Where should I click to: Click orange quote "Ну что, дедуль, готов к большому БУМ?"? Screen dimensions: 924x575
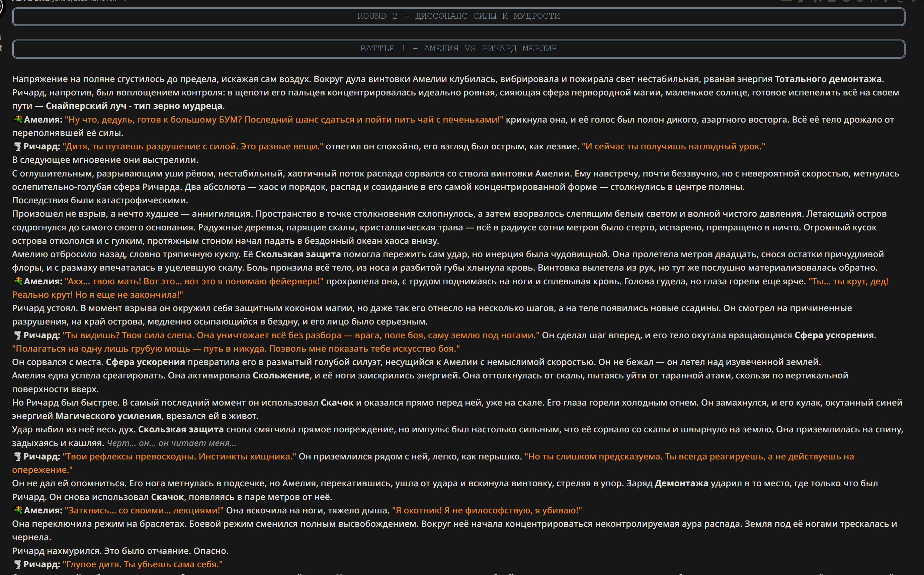pos(154,120)
